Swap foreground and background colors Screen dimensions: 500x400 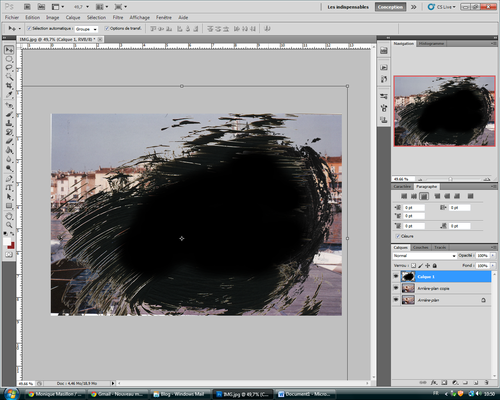click(x=12, y=234)
